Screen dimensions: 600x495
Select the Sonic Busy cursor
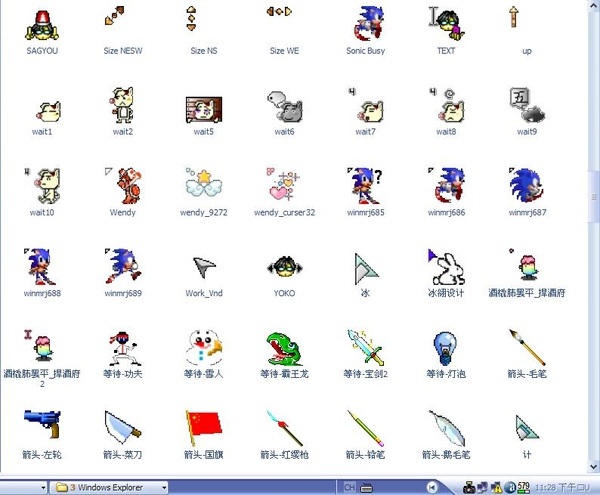click(369, 23)
